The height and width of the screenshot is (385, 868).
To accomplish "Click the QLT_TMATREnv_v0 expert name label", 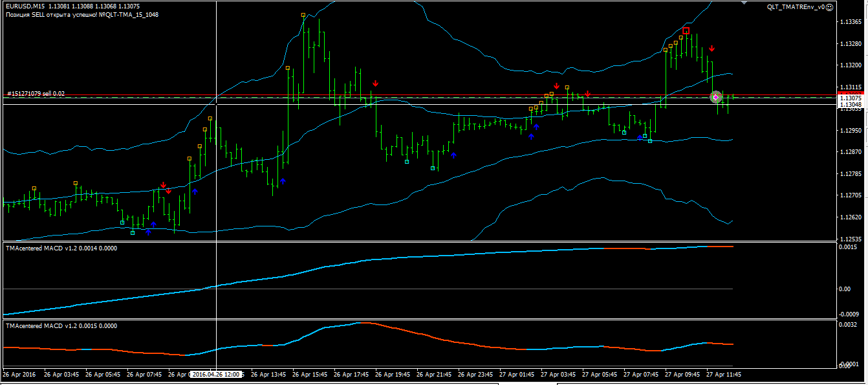I will pyautogui.click(x=796, y=6).
